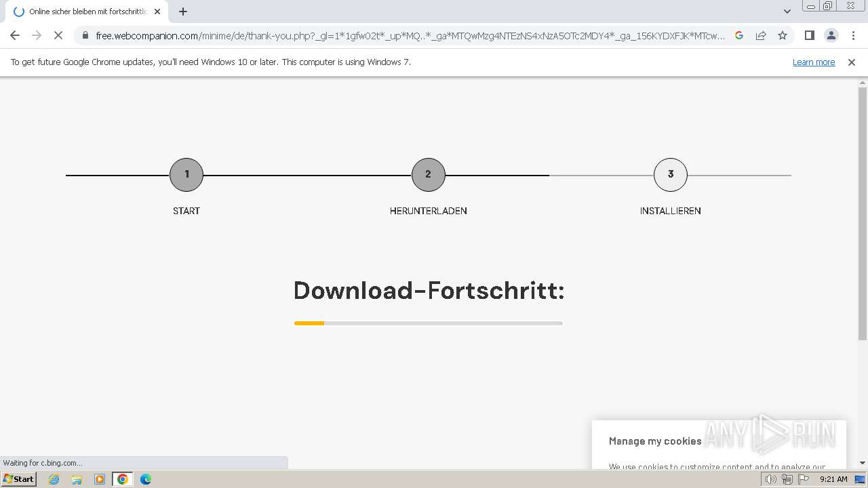868x488 pixels.
Task: Open the tab search chevron
Action: coord(787,12)
